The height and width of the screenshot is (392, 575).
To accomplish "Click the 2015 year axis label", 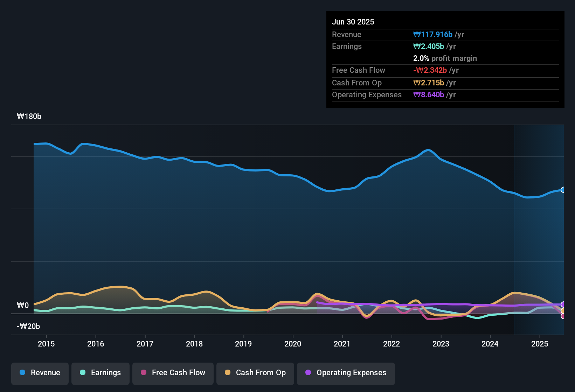I will [46, 344].
